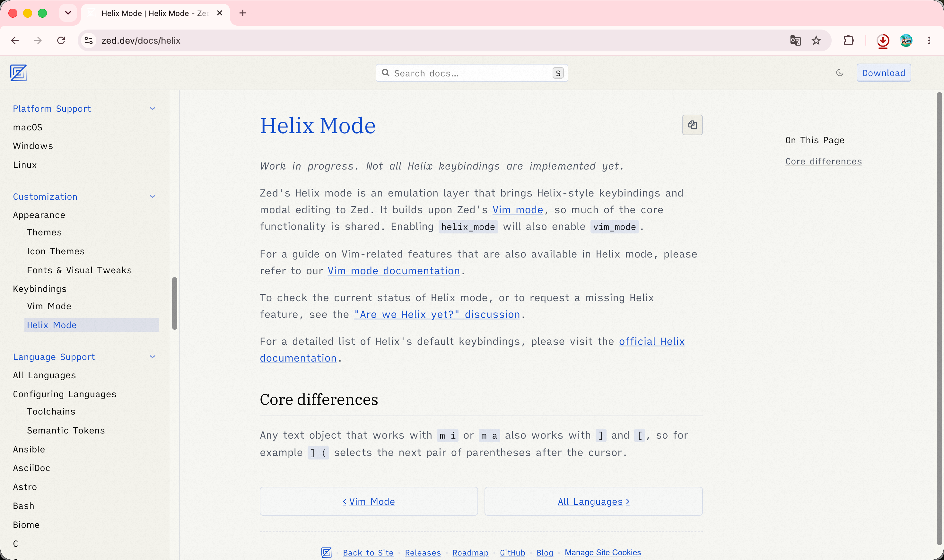Jump to Core differences in On This Page
Image resolution: width=944 pixels, height=560 pixels.
[x=823, y=162]
